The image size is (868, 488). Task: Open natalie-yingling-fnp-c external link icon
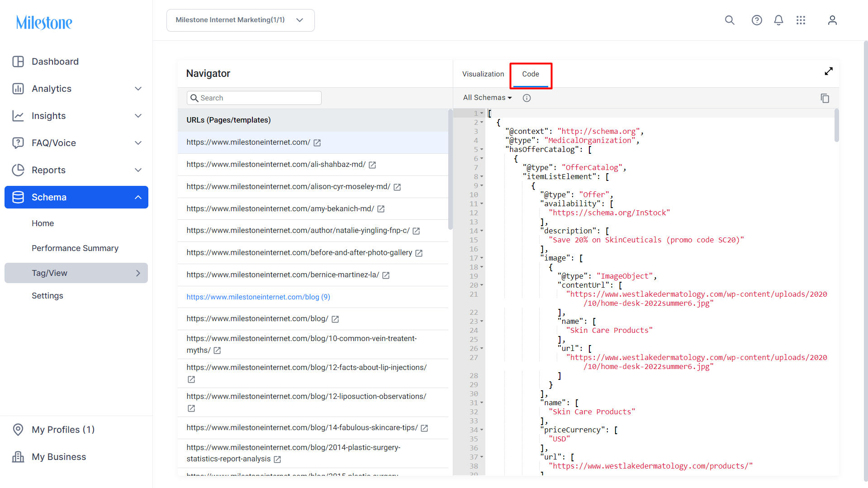coord(416,231)
